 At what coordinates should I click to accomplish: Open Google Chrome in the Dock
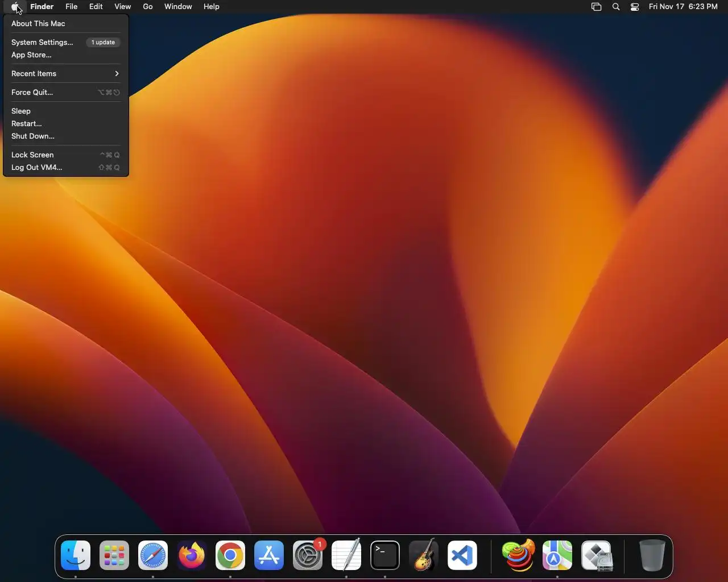(x=230, y=555)
